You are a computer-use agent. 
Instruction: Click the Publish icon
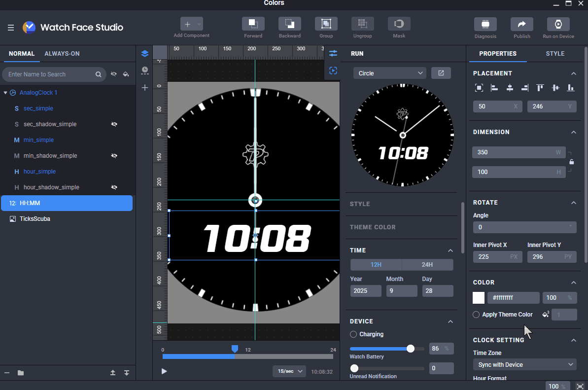[x=521, y=24]
